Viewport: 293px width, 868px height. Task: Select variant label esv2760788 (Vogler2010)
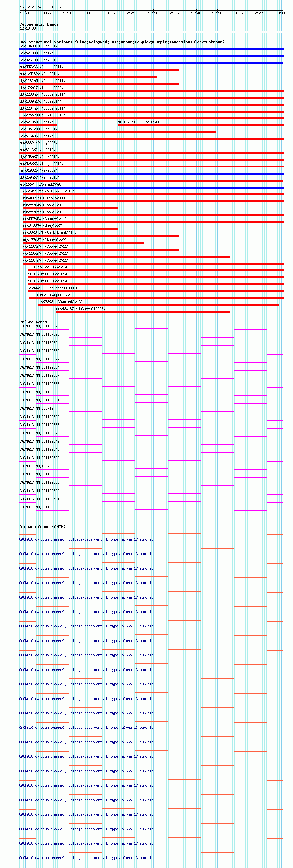(42, 115)
